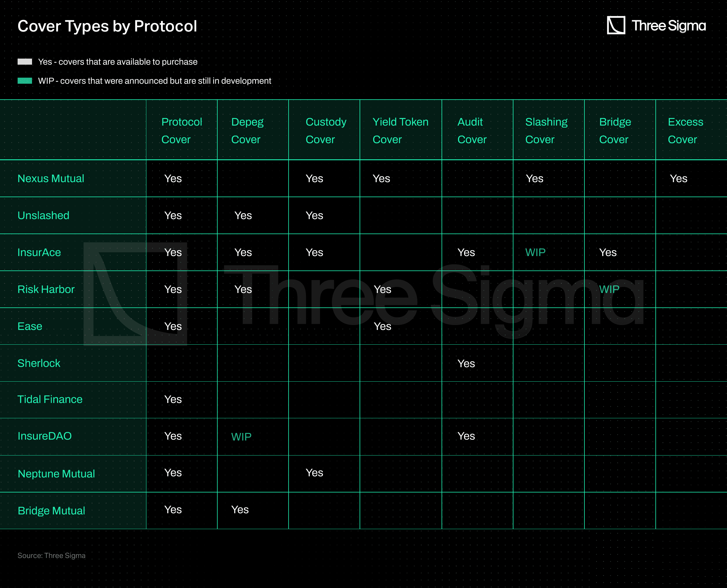Click the Excess Cover column header
The height and width of the screenshot is (588, 727).
pyautogui.click(x=685, y=130)
